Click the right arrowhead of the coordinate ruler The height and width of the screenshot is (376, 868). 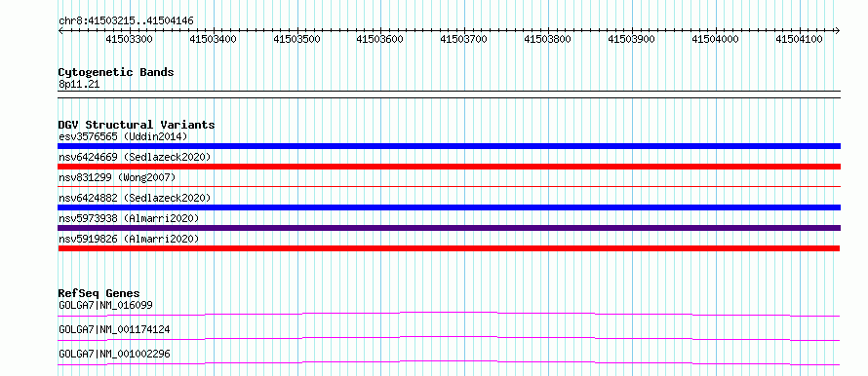[838, 30]
